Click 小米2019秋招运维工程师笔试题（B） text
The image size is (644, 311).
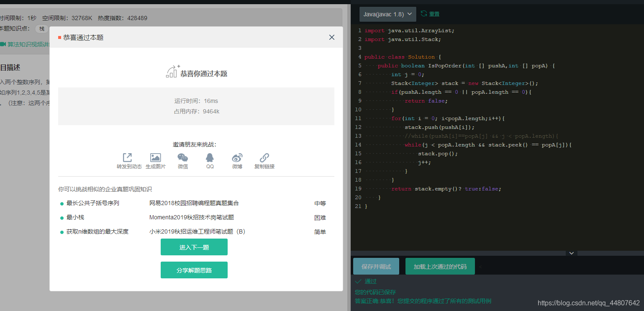pos(199,231)
